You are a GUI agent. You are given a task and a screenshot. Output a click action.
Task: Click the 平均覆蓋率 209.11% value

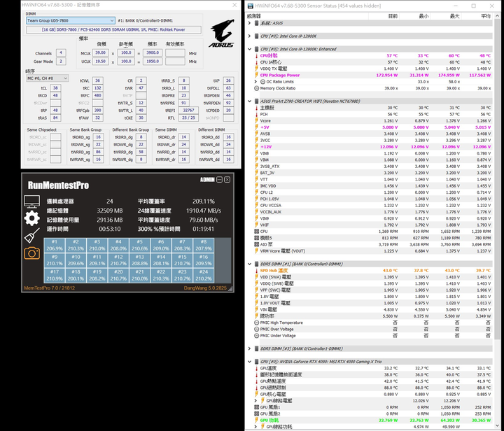click(204, 202)
